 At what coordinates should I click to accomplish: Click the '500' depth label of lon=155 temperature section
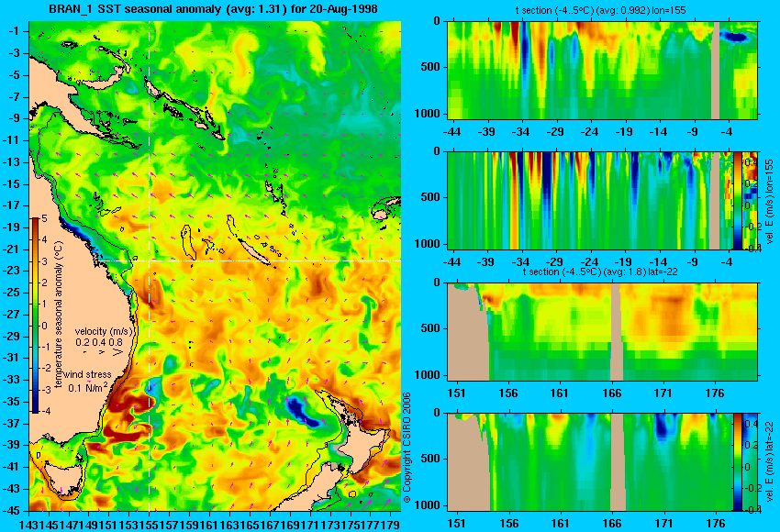(430, 67)
